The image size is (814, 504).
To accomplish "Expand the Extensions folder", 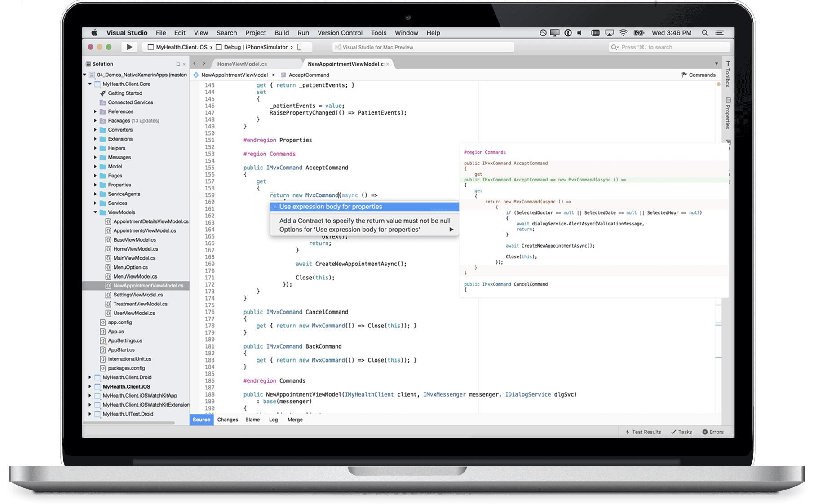I will pos(95,139).
